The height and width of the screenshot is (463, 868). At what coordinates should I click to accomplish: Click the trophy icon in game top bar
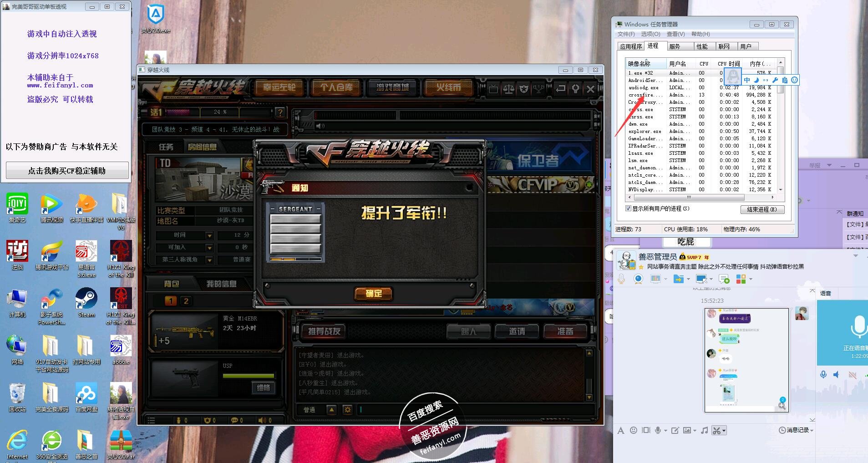click(x=538, y=89)
